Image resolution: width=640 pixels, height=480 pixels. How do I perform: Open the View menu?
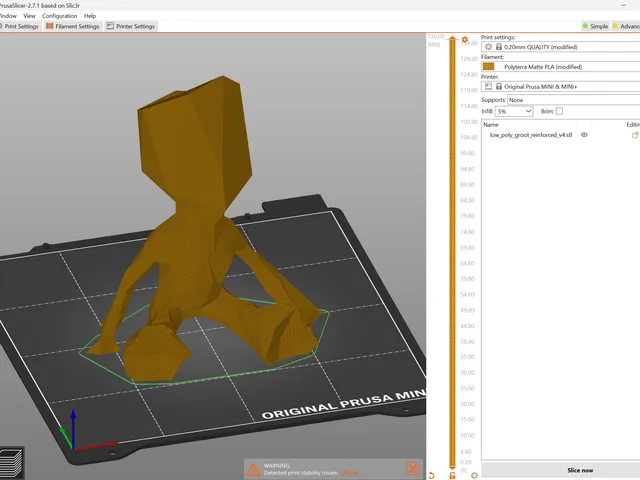pyautogui.click(x=29, y=16)
